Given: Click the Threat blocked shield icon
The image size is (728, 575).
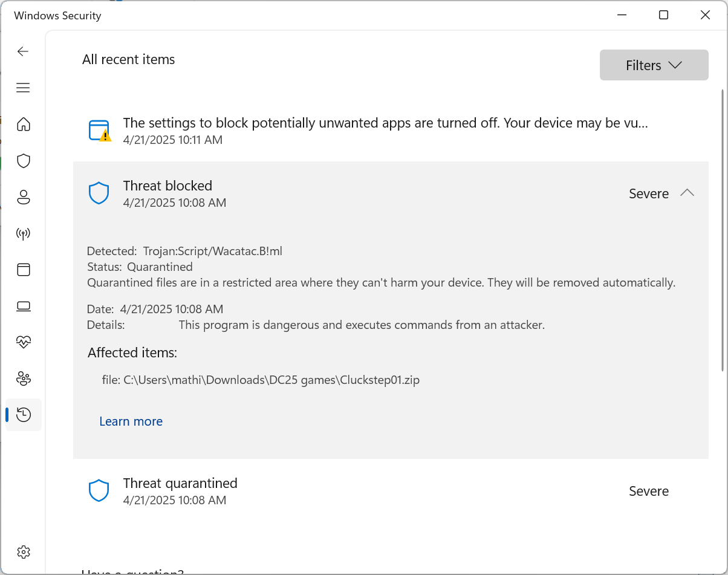Looking at the screenshot, I should tap(99, 193).
